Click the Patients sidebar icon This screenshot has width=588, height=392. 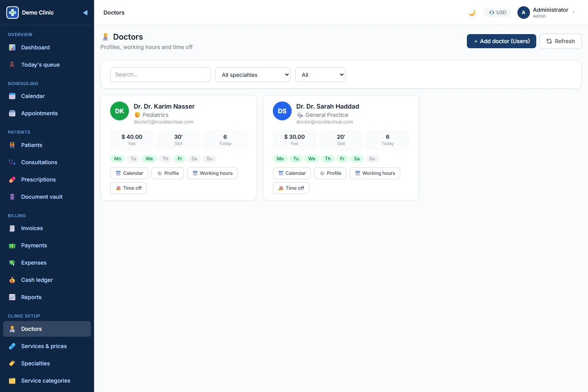pyautogui.click(x=12, y=145)
